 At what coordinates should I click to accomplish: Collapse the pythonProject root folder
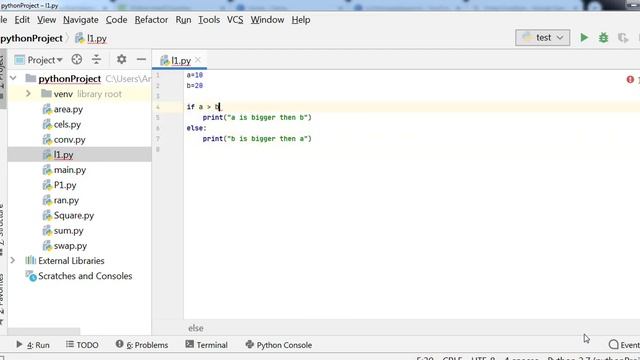pos(13,78)
